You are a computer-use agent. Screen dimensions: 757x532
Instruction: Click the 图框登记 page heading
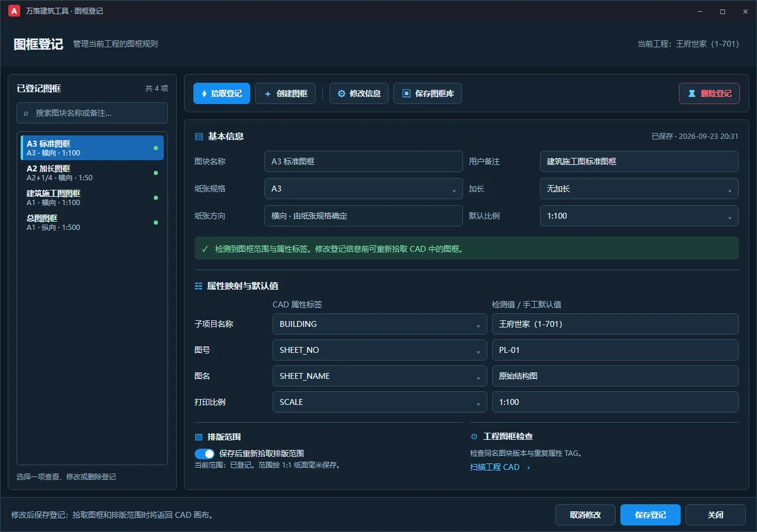point(38,44)
